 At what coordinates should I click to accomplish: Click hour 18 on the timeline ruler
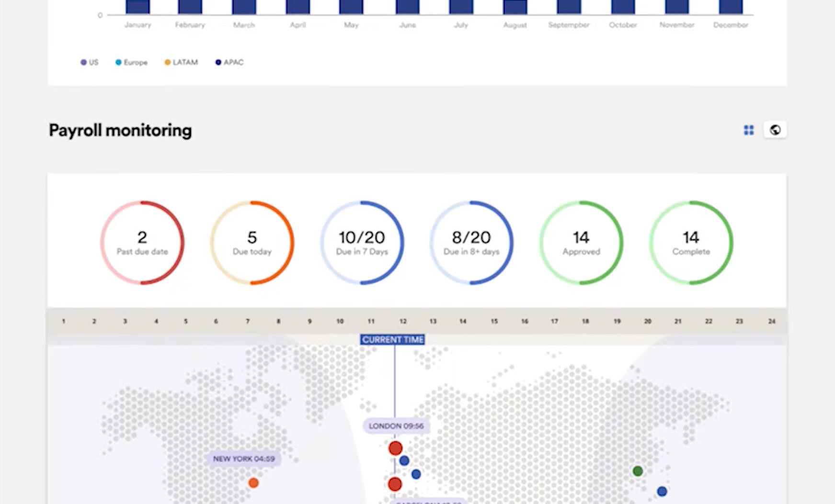(x=585, y=321)
